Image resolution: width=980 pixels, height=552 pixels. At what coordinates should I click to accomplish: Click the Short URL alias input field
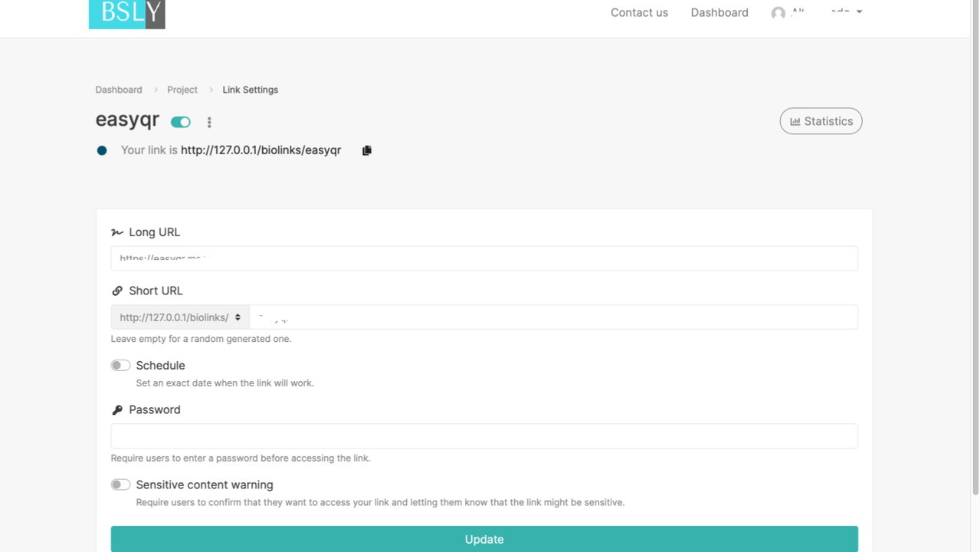(x=553, y=317)
